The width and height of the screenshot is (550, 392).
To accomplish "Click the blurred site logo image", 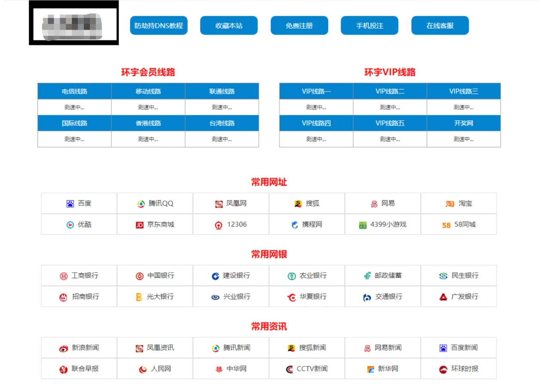I will point(74,23).
